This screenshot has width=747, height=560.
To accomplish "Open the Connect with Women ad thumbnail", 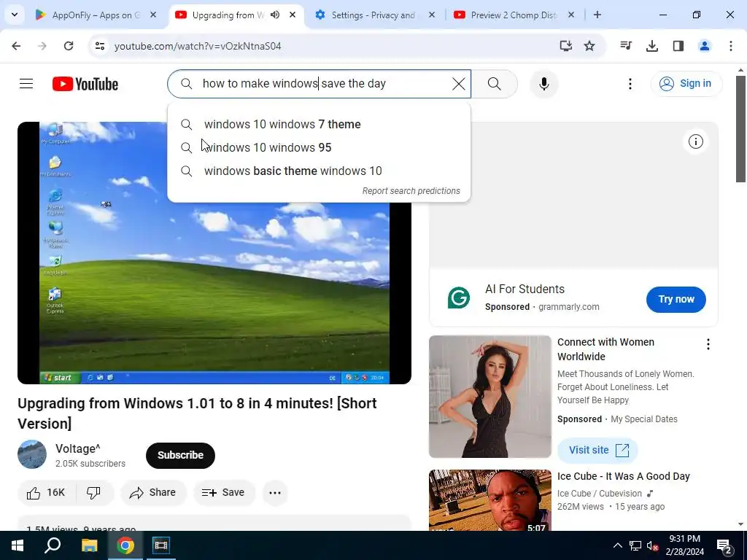I will 489,397.
